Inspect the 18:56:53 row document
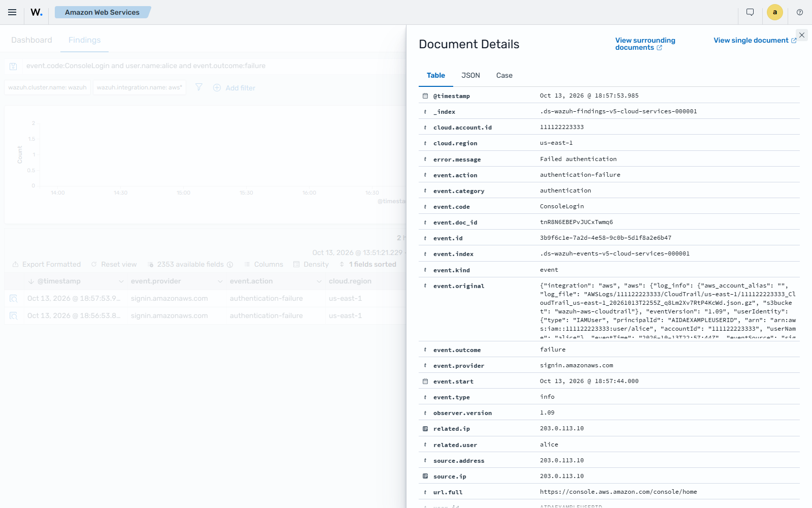Screen dimensions: 812x508 [x=14, y=315]
